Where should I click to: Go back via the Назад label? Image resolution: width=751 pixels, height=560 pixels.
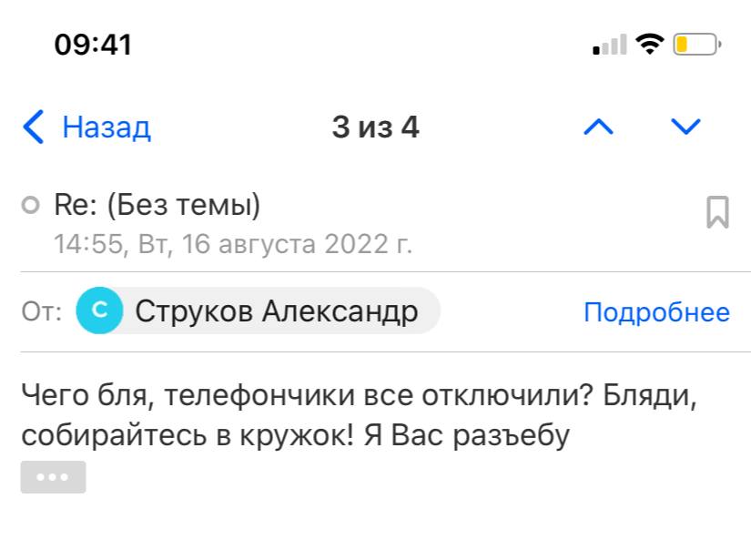pos(106,127)
